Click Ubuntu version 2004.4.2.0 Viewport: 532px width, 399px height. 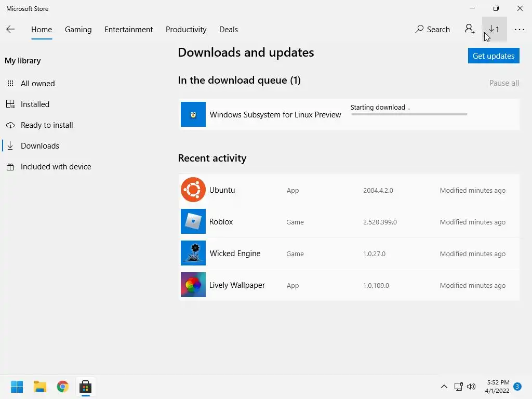(x=378, y=190)
